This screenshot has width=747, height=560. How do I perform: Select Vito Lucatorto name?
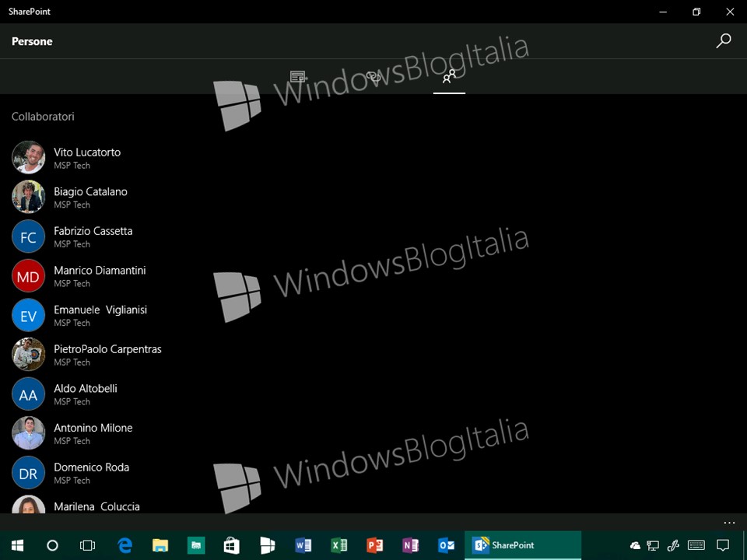pyautogui.click(x=87, y=152)
